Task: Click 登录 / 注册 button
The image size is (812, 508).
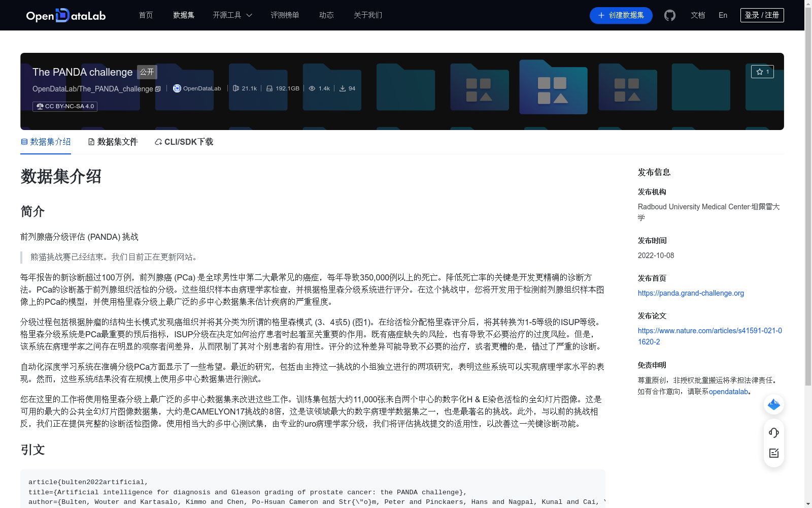Action: click(762, 15)
